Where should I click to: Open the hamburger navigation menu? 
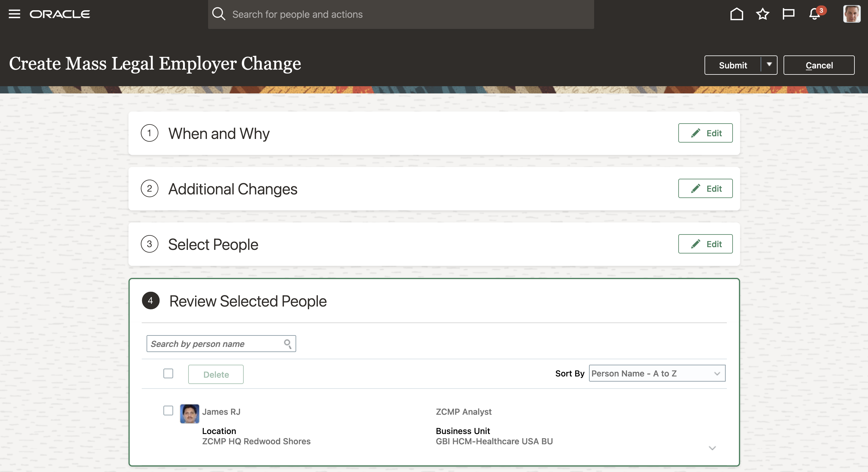(14, 14)
